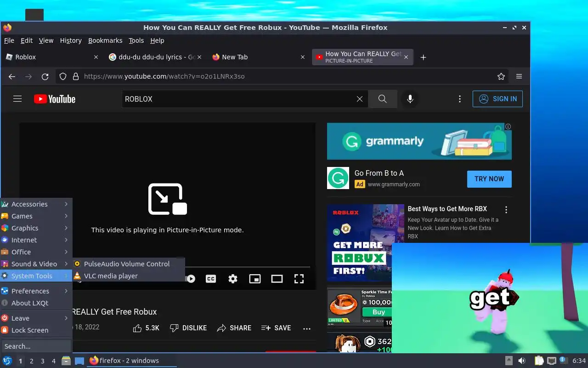Viewport: 588px width, 368px height.
Task: Select Lock Screen in the start menu
Action: coord(36,330)
